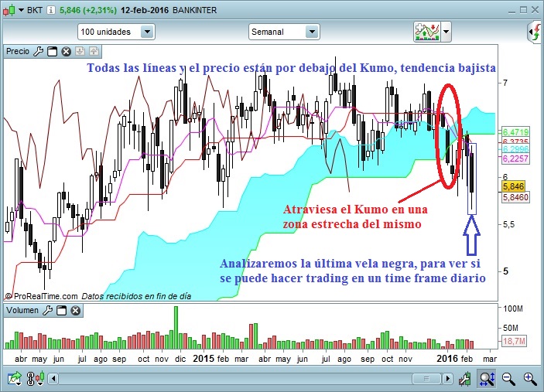The width and height of the screenshot is (544, 392).
Task: Open the 100 unidades dropdown
Action: coord(116,32)
